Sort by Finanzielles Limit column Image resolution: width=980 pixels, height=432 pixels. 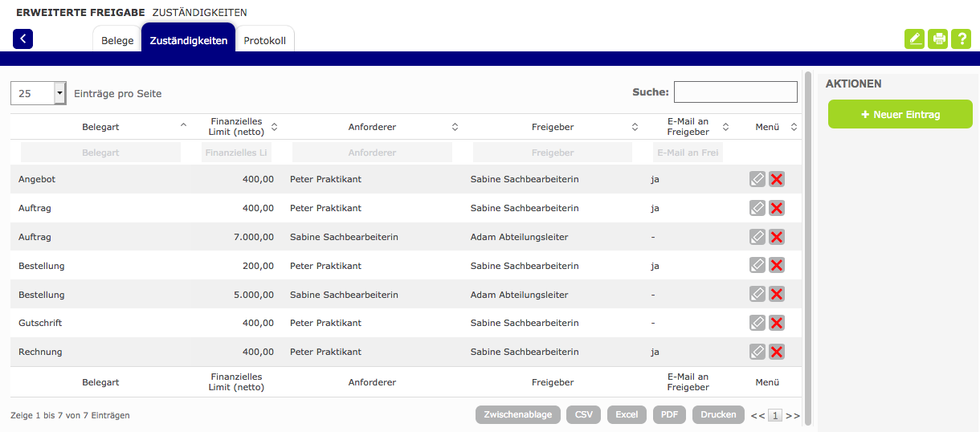coord(236,127)
